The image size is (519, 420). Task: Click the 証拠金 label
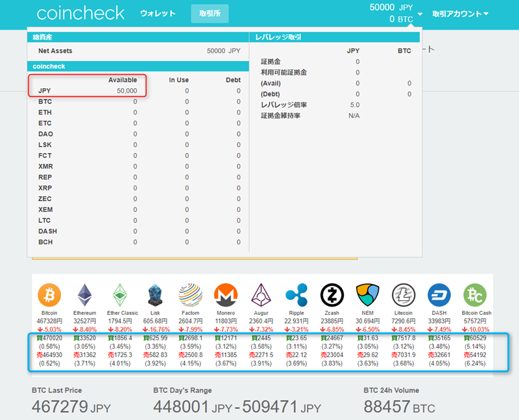point(271,62)
